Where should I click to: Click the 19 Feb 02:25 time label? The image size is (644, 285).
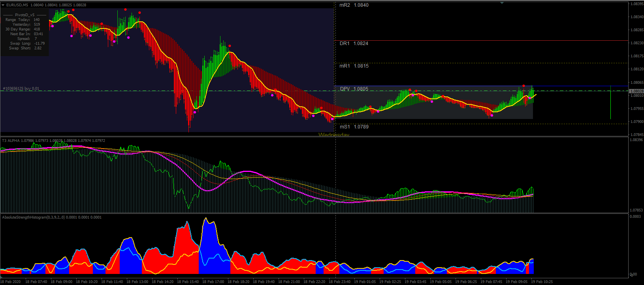(x=390, y=282)
